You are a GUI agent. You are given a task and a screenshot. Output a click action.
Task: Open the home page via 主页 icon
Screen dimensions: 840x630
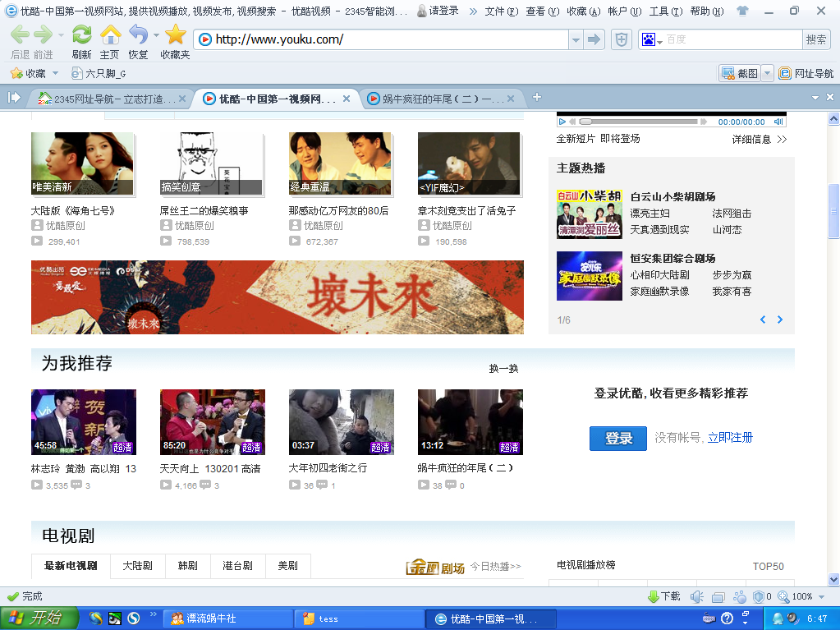point(110,34)
